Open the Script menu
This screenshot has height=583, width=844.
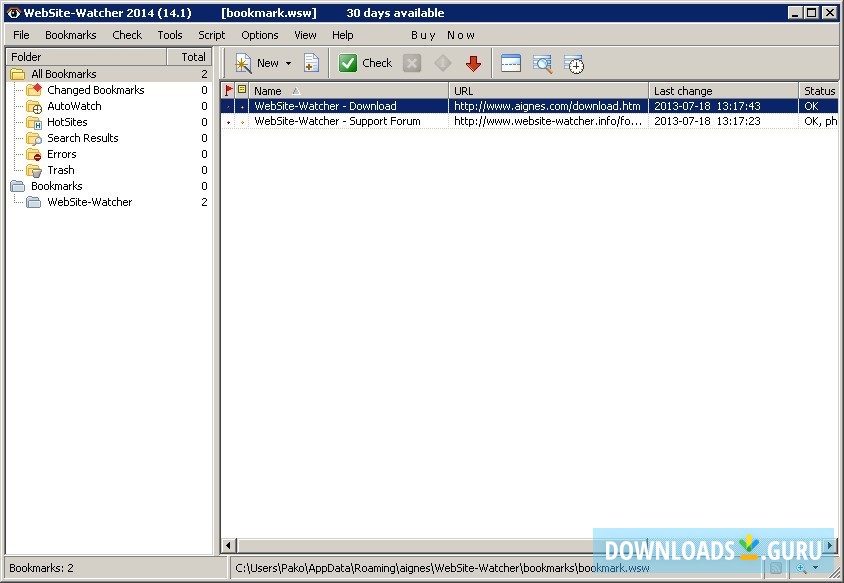tap(211, 34)
